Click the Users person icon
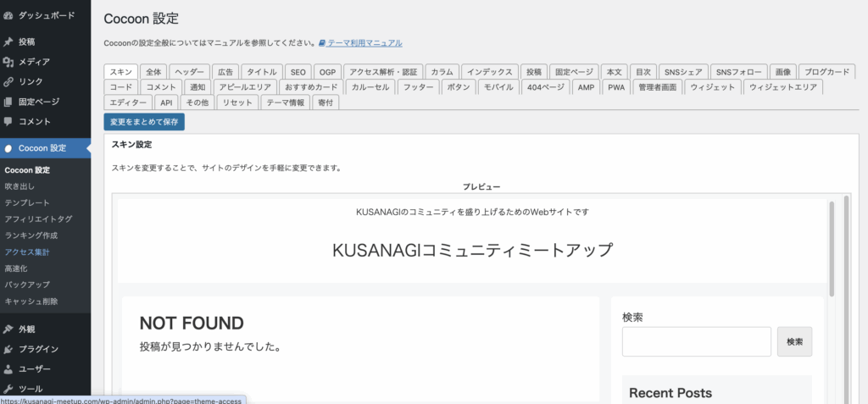This screenshot has width=868, height=404. pos(8,369)
